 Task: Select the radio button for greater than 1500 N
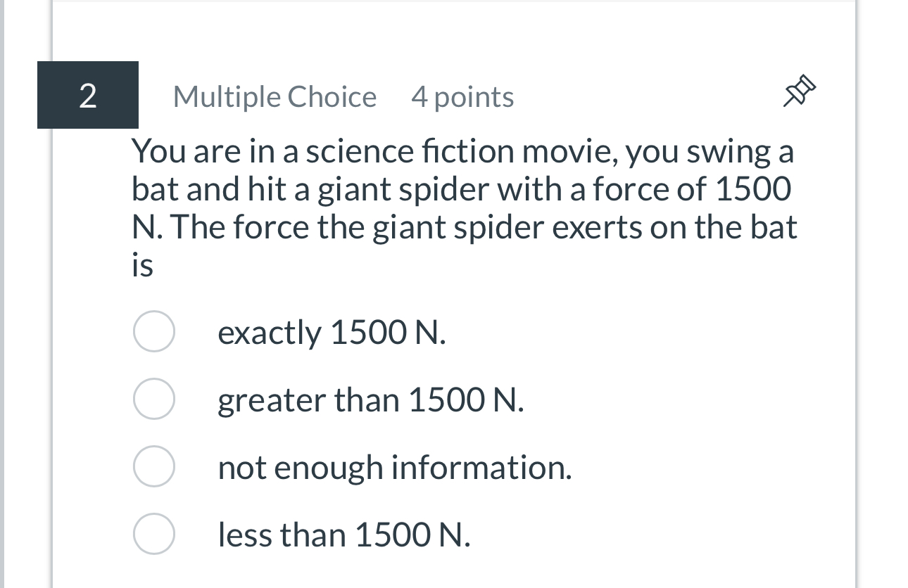[x=153, y=399]
